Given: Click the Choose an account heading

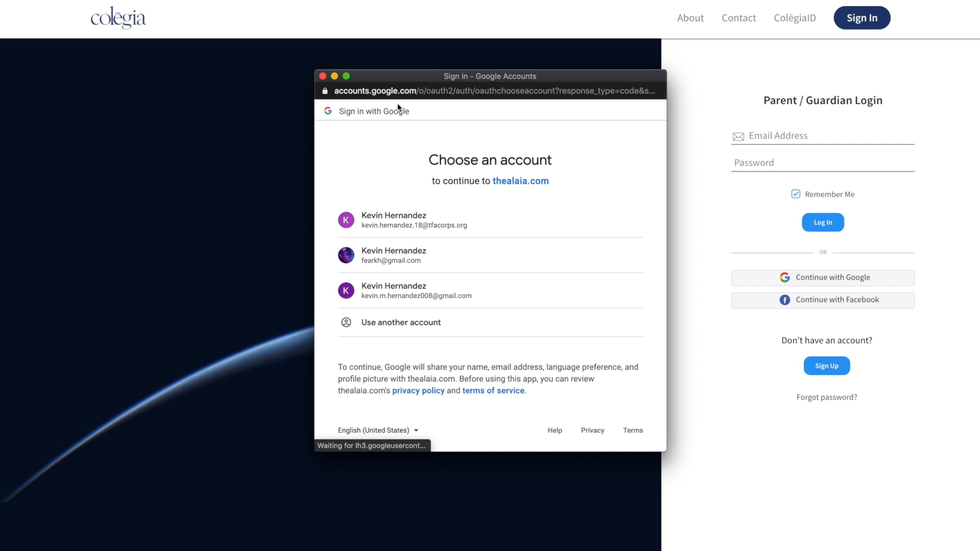Looking at the screenshot, I should coord(490,160).
